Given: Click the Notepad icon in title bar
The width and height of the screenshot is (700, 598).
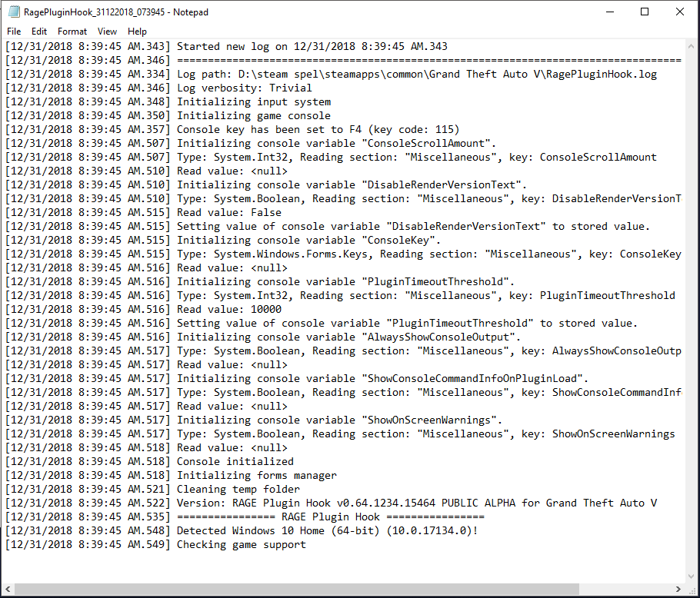Looking at the screenshot, I should click(x=15, y=12).
